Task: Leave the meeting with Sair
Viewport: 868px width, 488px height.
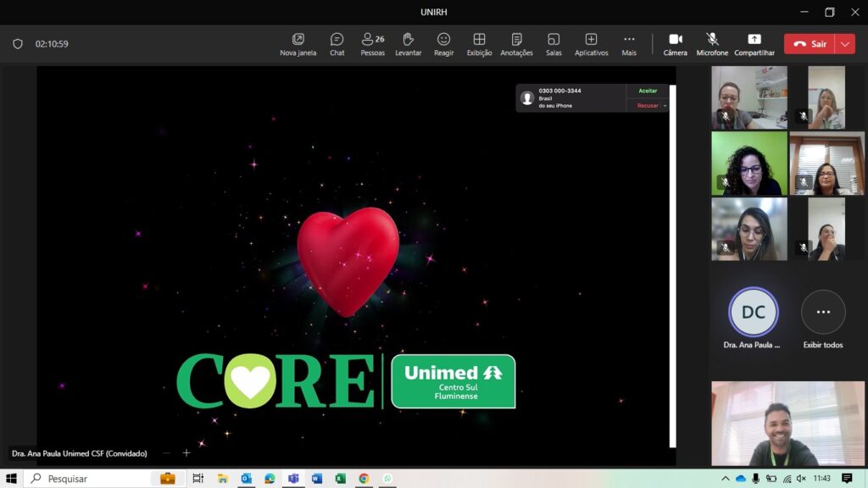Action: coord(810,44)
